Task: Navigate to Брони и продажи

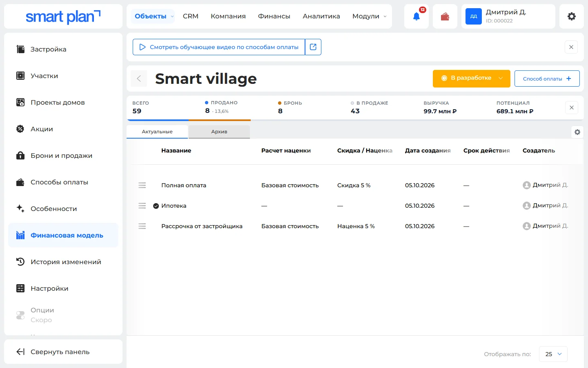Action: coord(63,155)
